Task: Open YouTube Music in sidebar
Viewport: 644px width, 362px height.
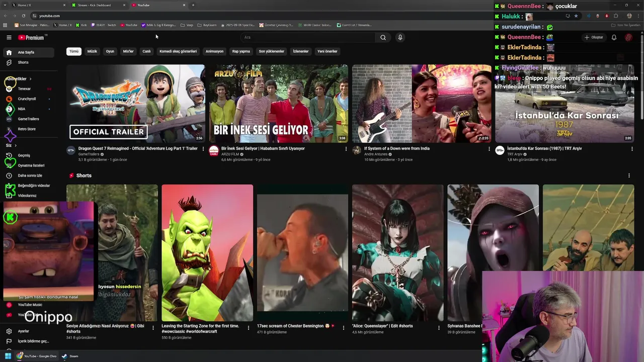Action: 28,305
